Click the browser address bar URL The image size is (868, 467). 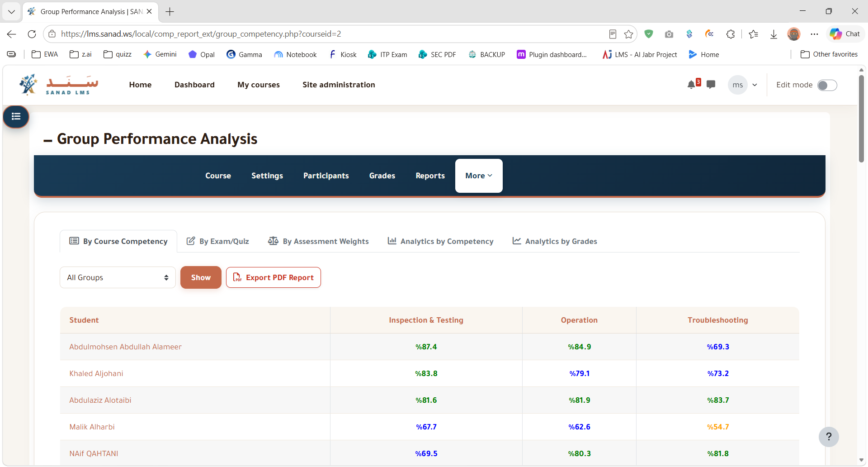[201, 34]
